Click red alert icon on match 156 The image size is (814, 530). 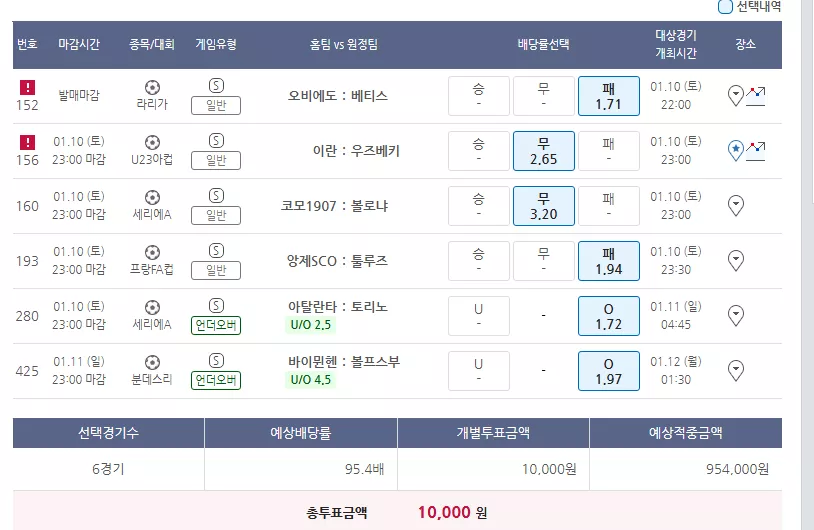pyautogui.click(x=27, y=142)
